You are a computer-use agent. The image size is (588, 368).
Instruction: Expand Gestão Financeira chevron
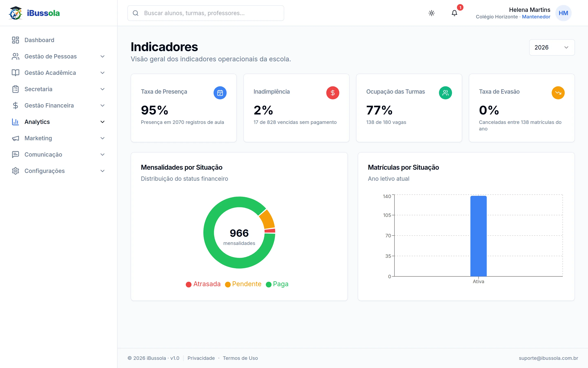tap(102, 105)
